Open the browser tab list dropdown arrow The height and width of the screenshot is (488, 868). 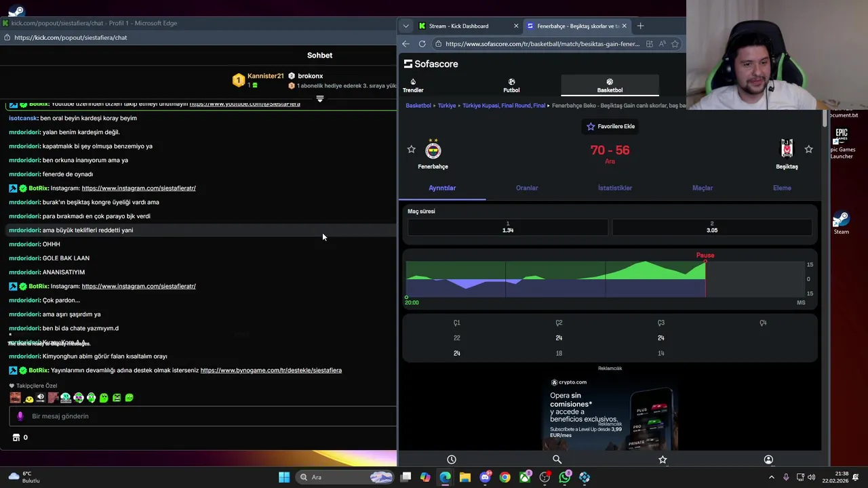[x=406, y=26]
